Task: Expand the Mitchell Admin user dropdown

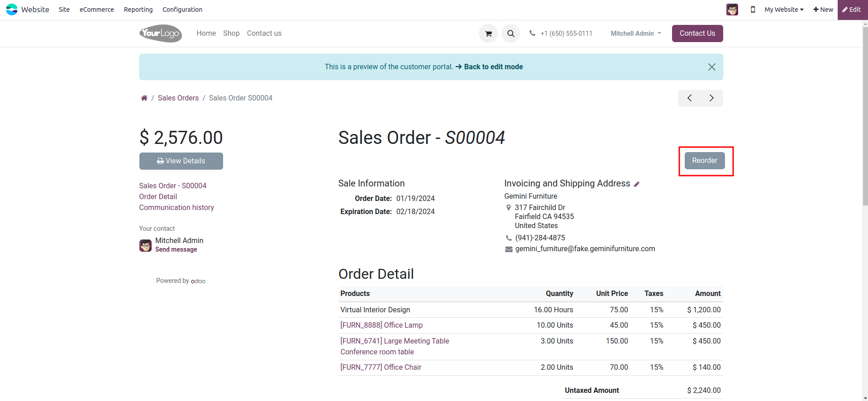Action: tap(636, 33)
